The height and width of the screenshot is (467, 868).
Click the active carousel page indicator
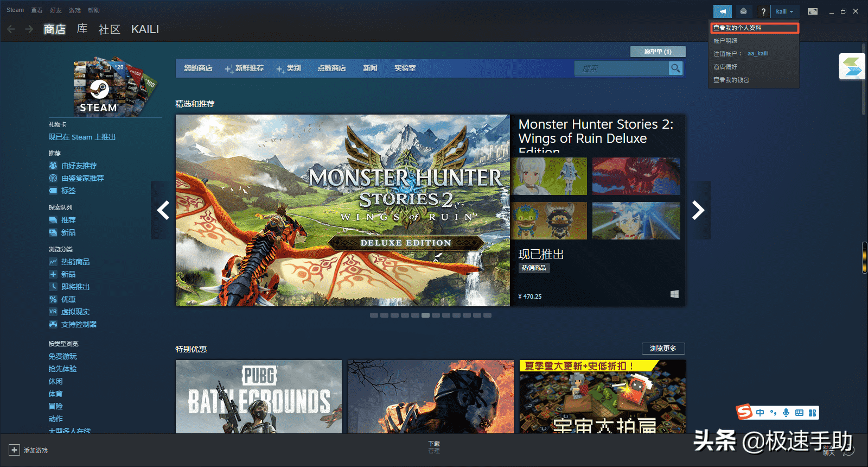(425, 315)
